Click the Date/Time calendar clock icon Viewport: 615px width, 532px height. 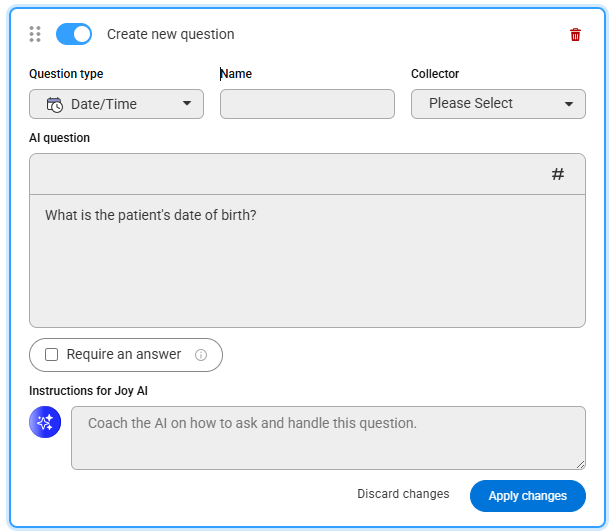point(55,105)
